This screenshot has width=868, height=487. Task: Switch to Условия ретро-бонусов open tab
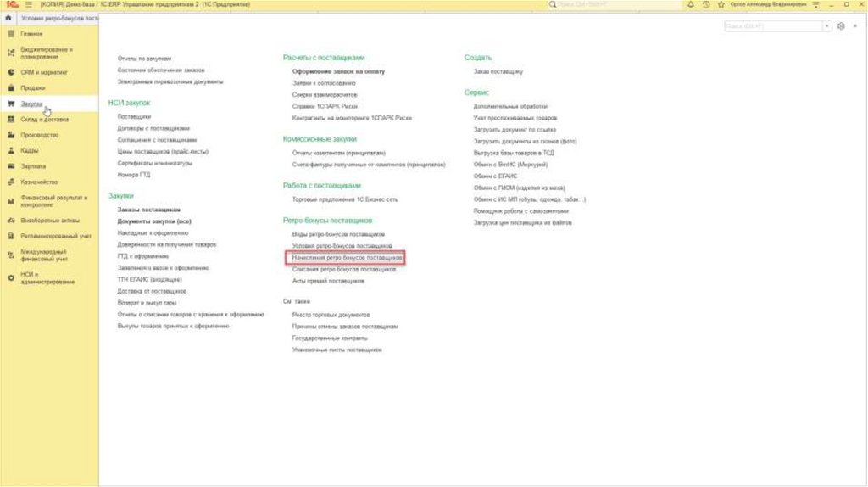[59, 18]
